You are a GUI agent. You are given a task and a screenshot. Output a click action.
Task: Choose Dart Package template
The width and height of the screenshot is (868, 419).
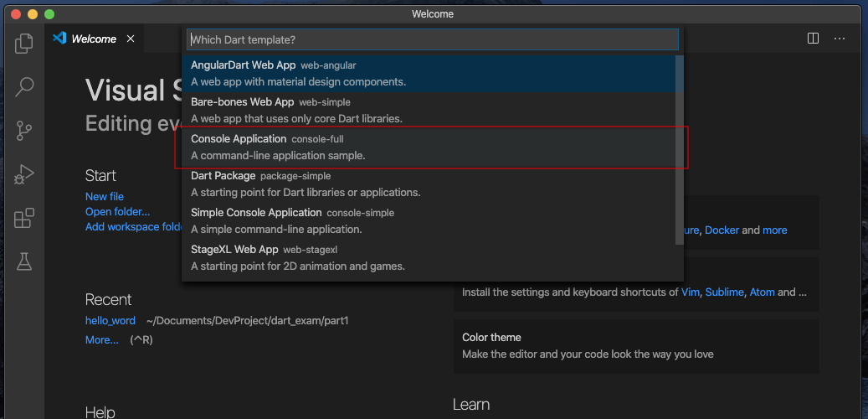429,184
